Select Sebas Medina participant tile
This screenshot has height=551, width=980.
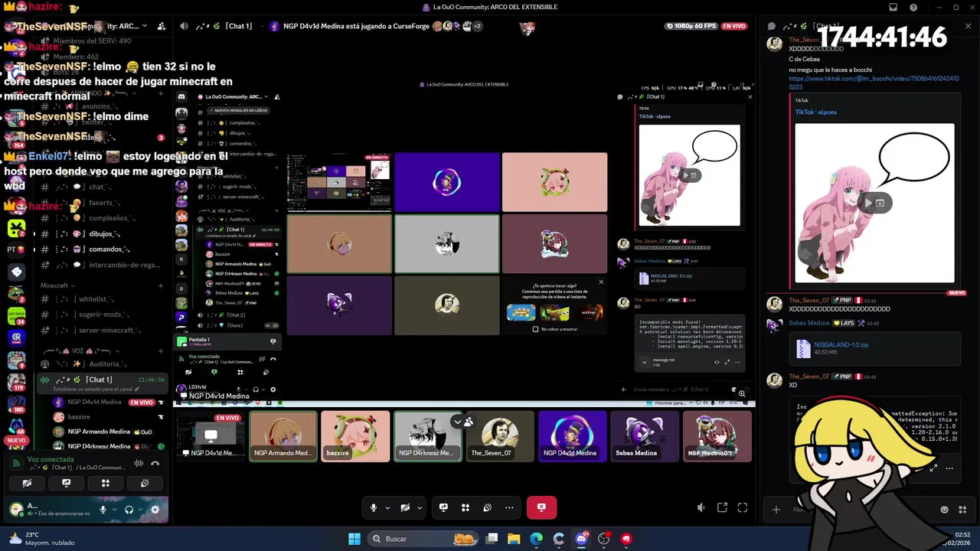[x=645, y=436]
